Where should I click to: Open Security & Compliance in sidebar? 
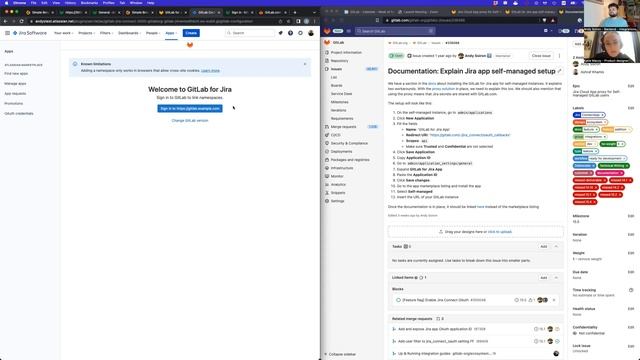pyautogui.click(x=349, y=143)
